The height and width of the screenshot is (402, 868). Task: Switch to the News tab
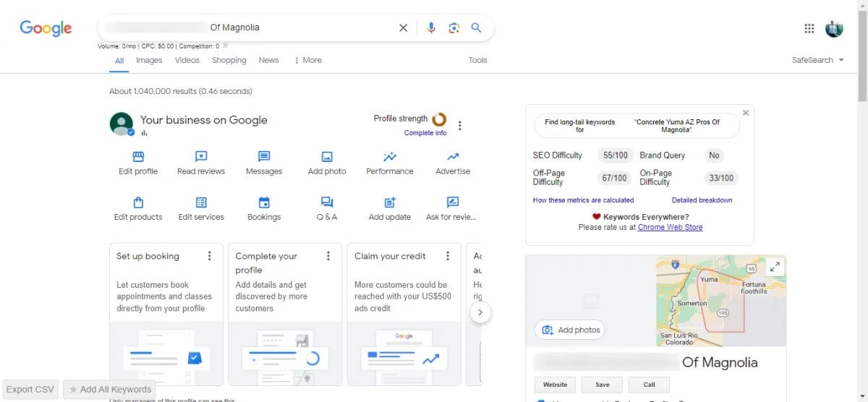(268, 60)
